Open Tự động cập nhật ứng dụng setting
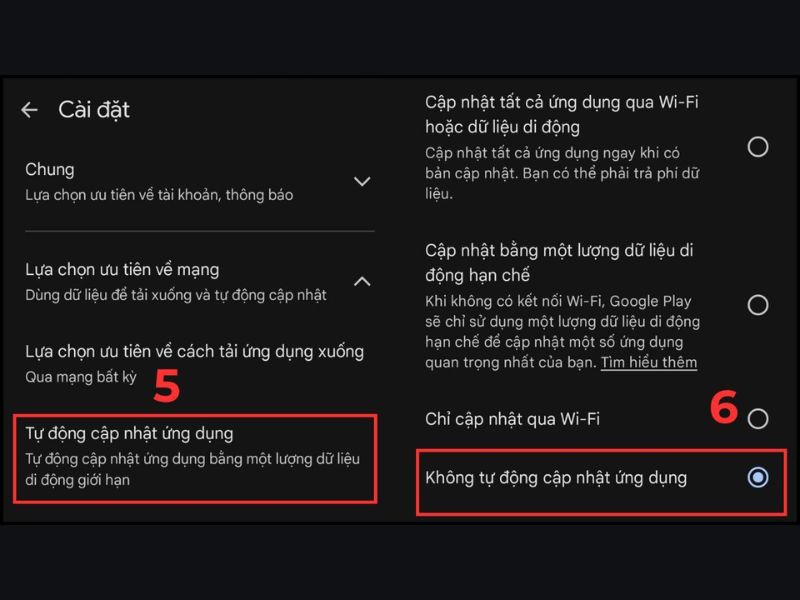 (x=195, y=458)
